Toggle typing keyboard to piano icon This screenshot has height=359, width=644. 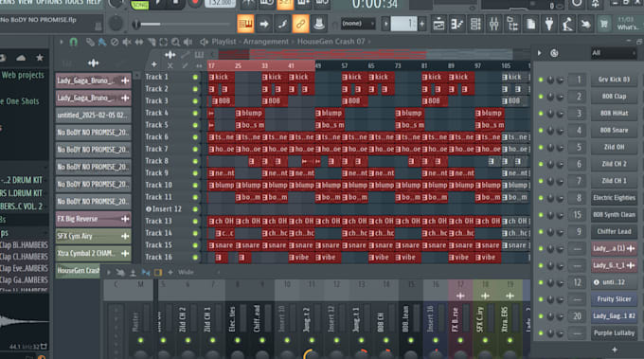[x=245, y=24]
